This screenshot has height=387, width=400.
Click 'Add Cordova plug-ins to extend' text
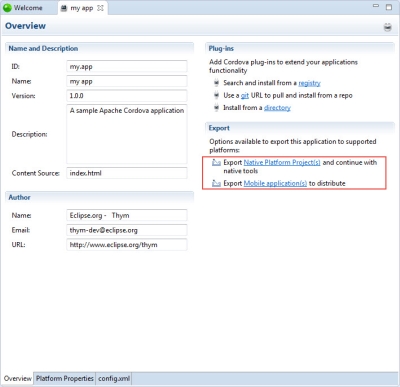pos(283,66)
